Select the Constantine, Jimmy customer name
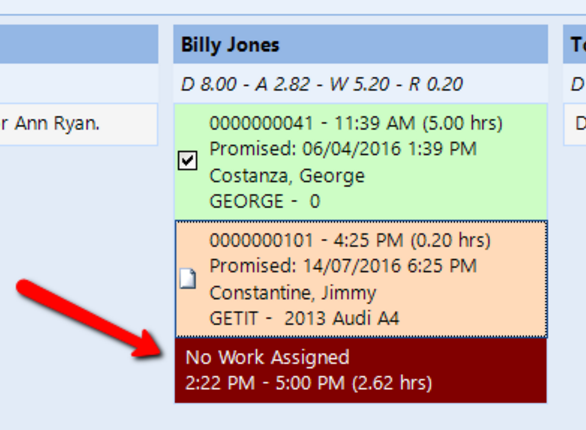The width and height of the screenshot is (586, 430). [x=293, y=293]
